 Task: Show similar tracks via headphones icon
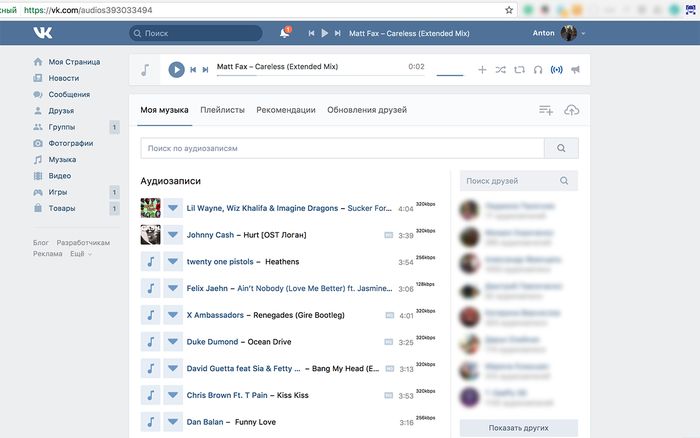[538, 70]
